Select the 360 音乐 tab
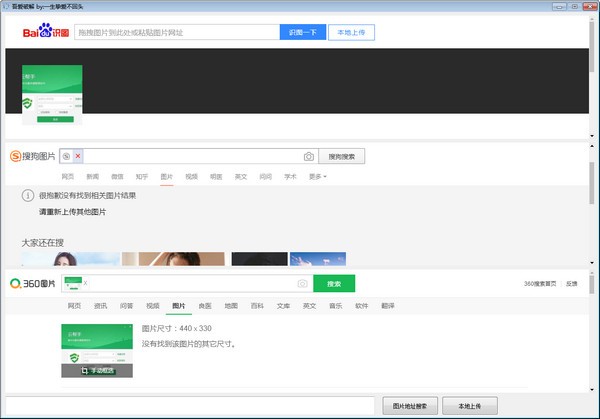The height and width of the screenshot is (419, 600). pos(336,306)
